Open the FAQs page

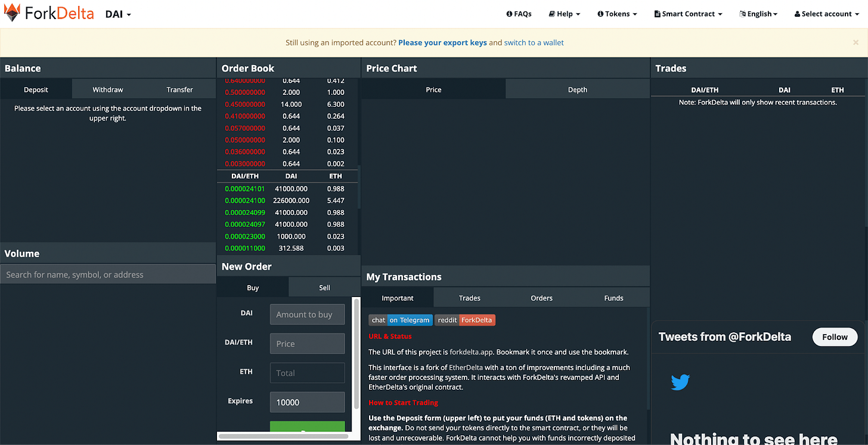click(519, 14)
